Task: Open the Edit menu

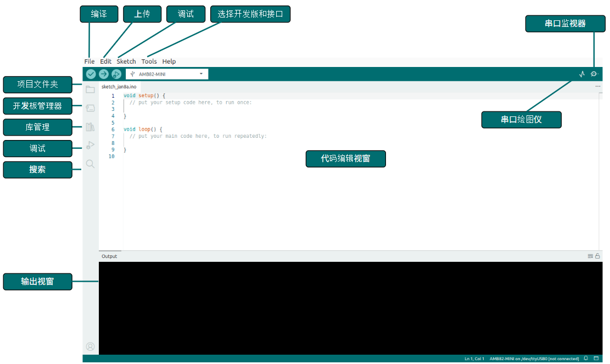Action: click(105, 61)
